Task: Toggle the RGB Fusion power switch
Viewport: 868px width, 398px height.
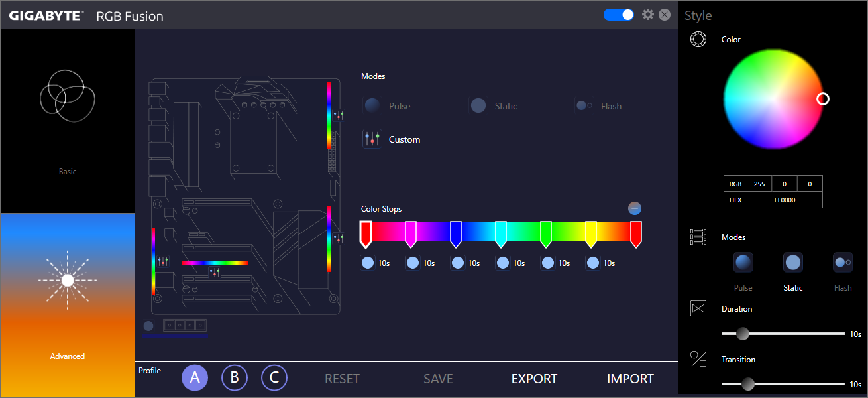Action: 619,15
